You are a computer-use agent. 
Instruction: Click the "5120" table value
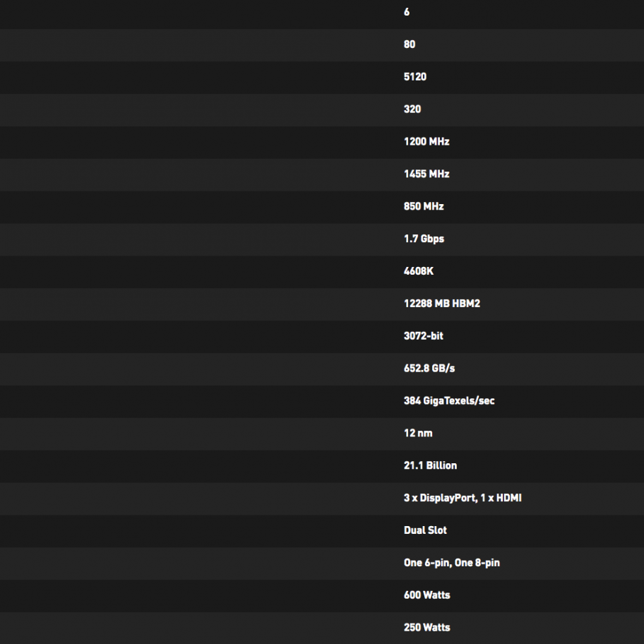tap(415, 77)
